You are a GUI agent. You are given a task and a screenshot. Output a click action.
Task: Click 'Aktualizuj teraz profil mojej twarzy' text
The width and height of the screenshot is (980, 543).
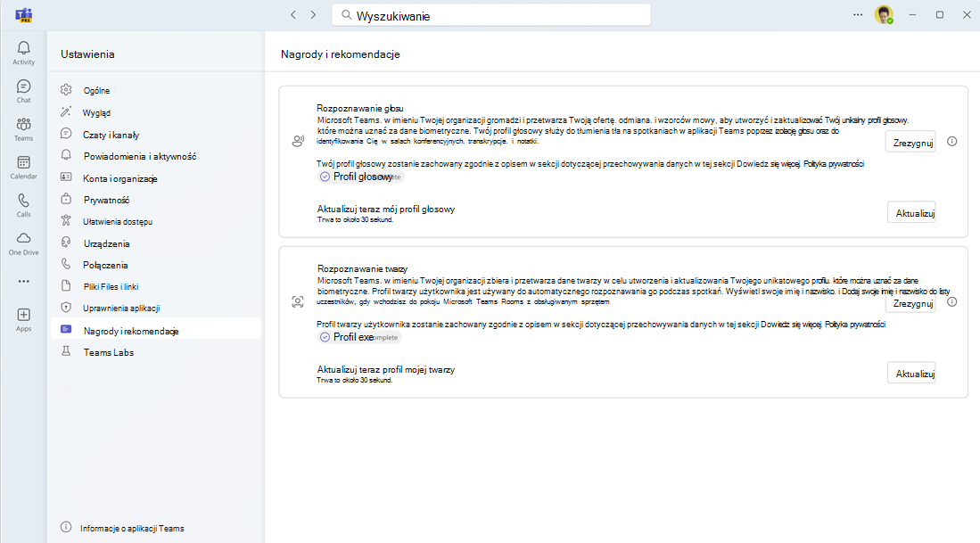(385, 370)
